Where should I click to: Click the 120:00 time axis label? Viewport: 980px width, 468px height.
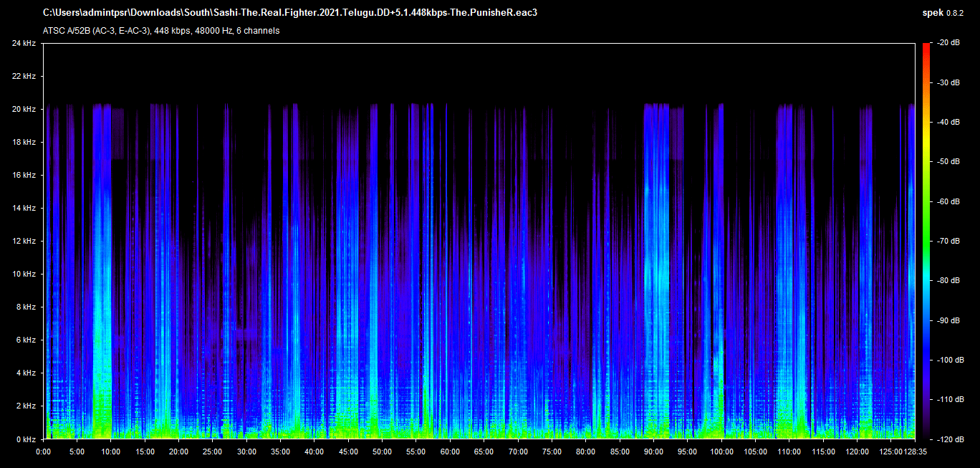click(857, 452)
